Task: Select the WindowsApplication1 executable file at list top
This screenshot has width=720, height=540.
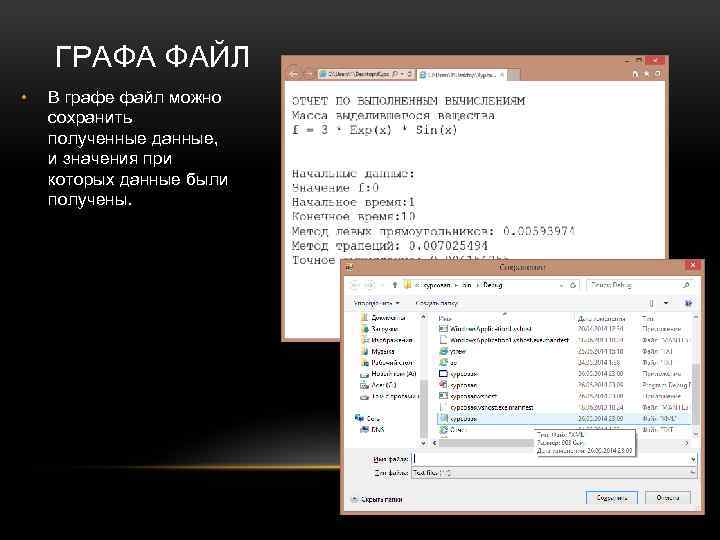Action: pos(485,329)
